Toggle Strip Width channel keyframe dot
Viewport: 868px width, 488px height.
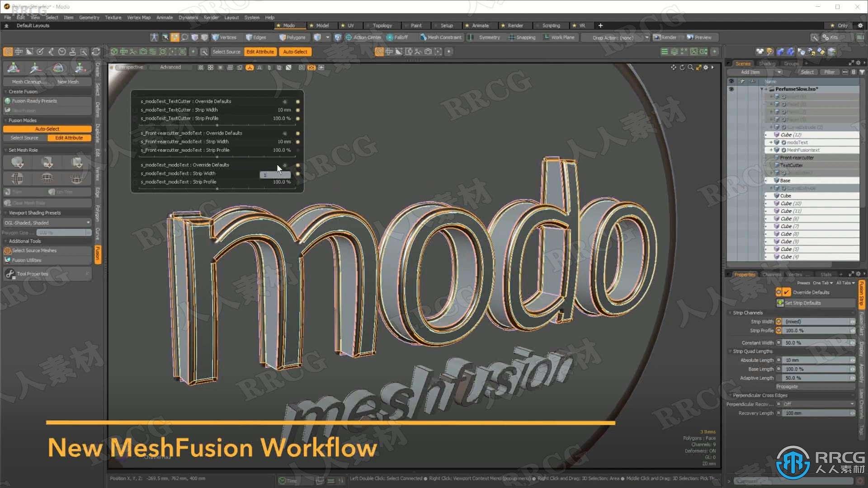click(x=778, y=322)
